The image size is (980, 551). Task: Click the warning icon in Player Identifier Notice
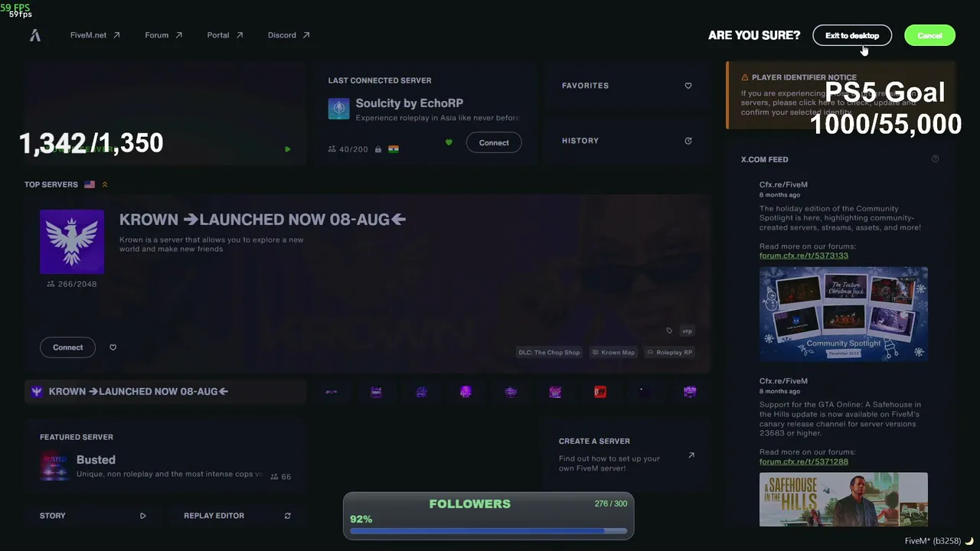coord(745,77)
